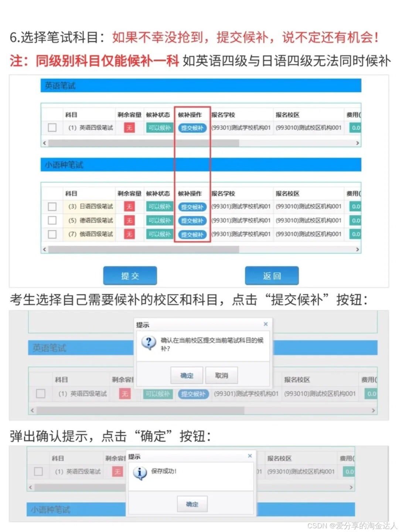399x532 pixels.
Task: Check the 德语四级笔试 subject checkbox
Action: click(x=52, y=220)
